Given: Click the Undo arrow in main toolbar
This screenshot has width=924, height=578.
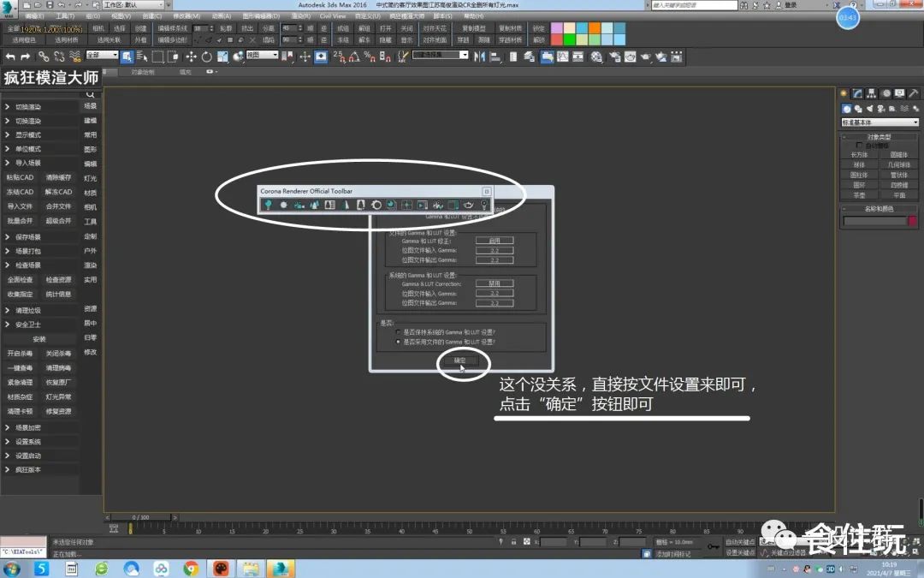Looking at the screenshot, I should [x=10, y=57].
